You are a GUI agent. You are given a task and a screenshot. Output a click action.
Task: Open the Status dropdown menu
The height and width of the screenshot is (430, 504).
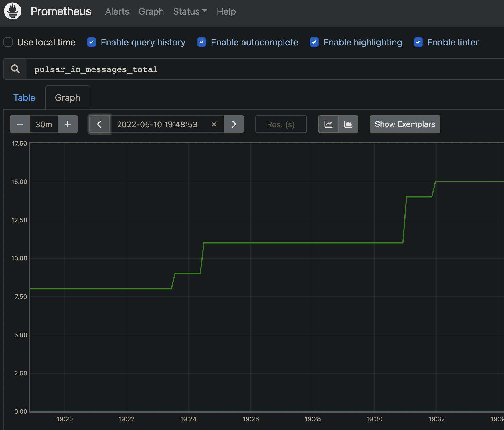[x=190, y=11]
